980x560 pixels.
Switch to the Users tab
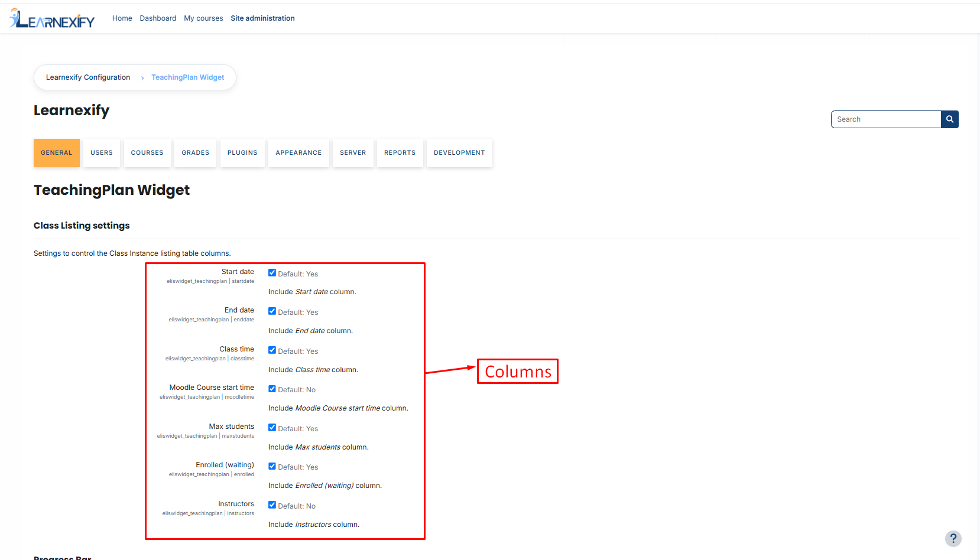click(102, 153)
